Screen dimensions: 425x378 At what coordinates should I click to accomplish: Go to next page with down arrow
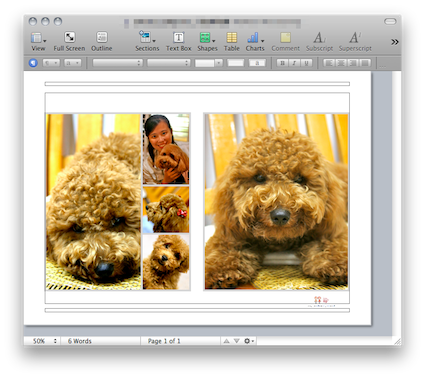click(x=237, y=341)
